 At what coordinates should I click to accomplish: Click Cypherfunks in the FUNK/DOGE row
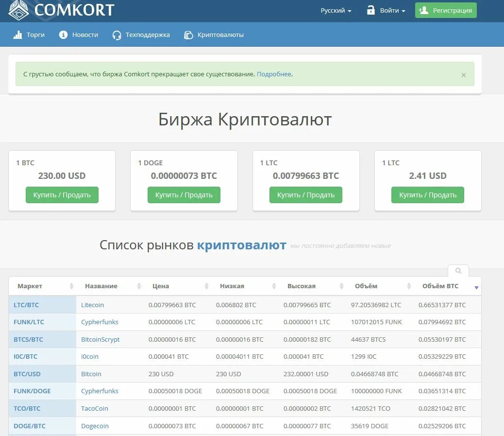(100, 391)
